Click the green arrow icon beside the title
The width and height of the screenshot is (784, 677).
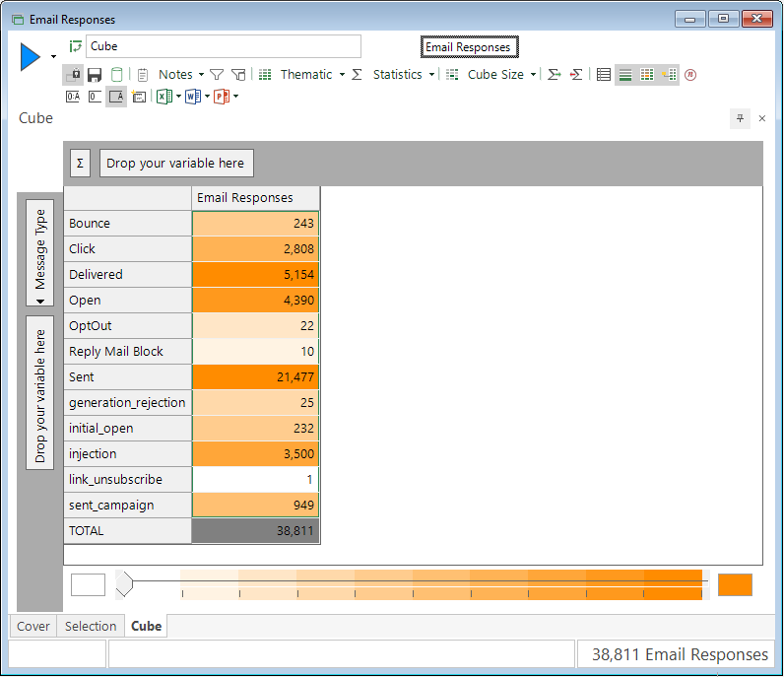coord(76,46)
